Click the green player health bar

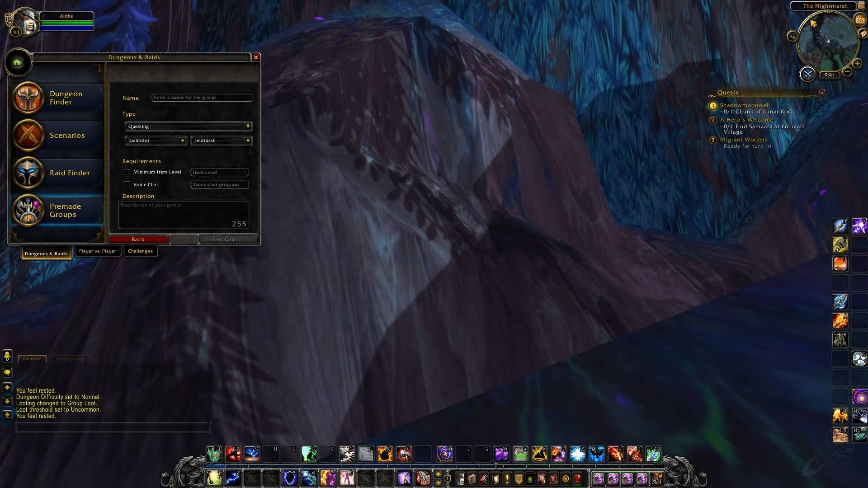click(67, 23)
